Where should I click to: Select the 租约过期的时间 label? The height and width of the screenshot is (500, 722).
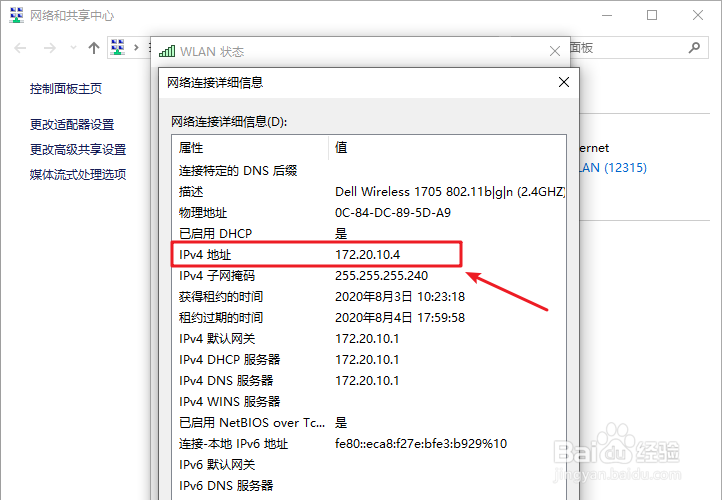pos(221,318)
